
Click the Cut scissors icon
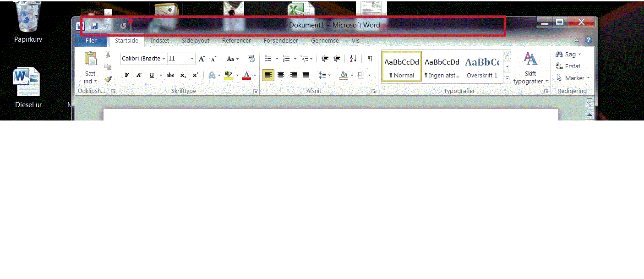[108, 55]
